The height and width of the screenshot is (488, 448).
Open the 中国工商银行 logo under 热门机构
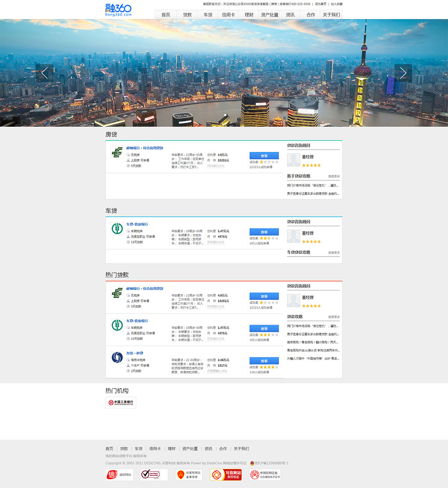pos(121,402)
